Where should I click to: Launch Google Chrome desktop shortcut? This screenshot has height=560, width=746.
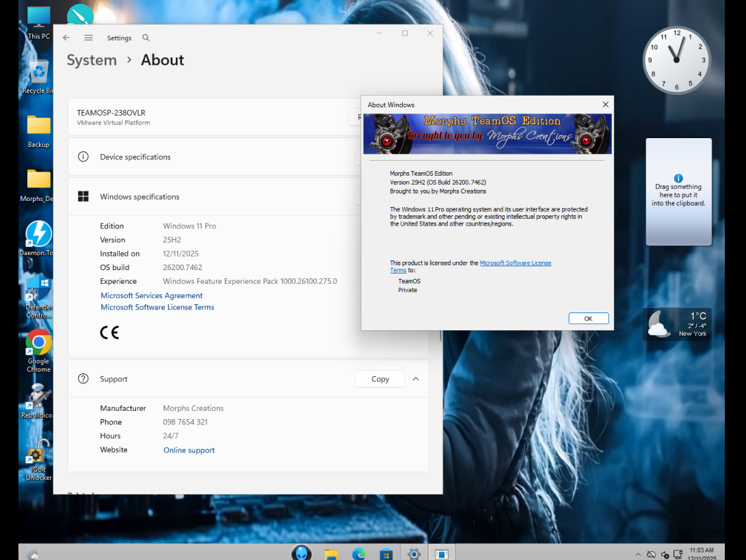coord(38,350)
